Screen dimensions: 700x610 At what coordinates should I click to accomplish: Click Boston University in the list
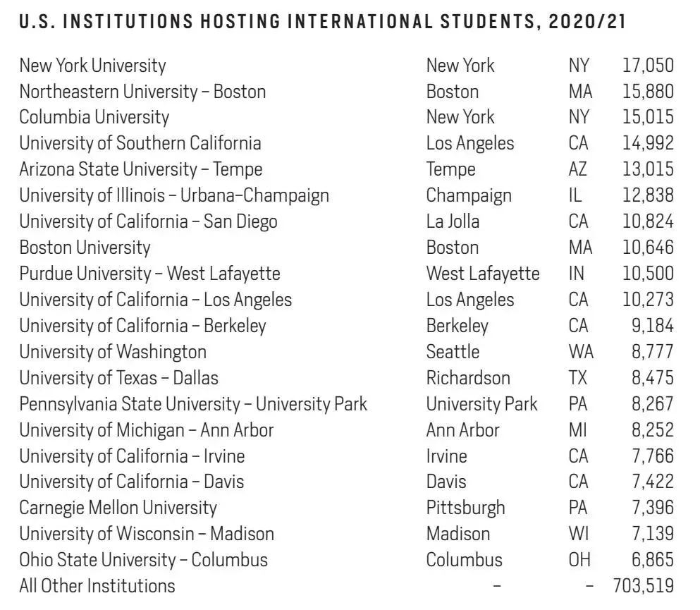(85, 248)
